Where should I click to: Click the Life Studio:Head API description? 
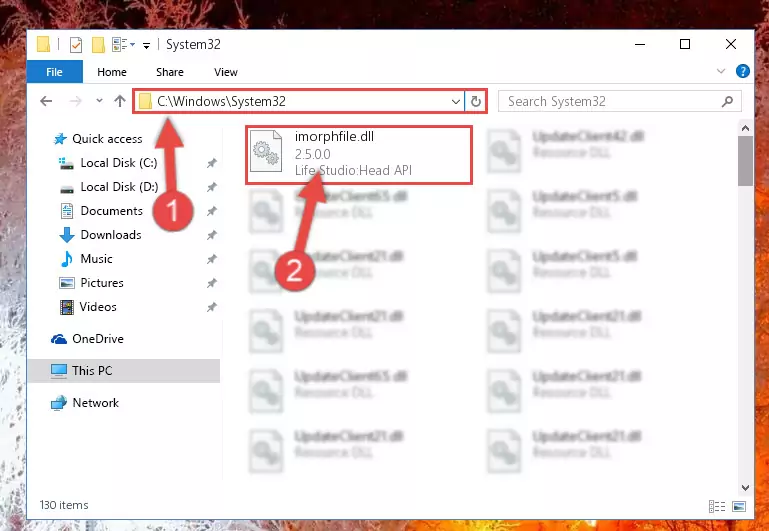click(353, 171)
